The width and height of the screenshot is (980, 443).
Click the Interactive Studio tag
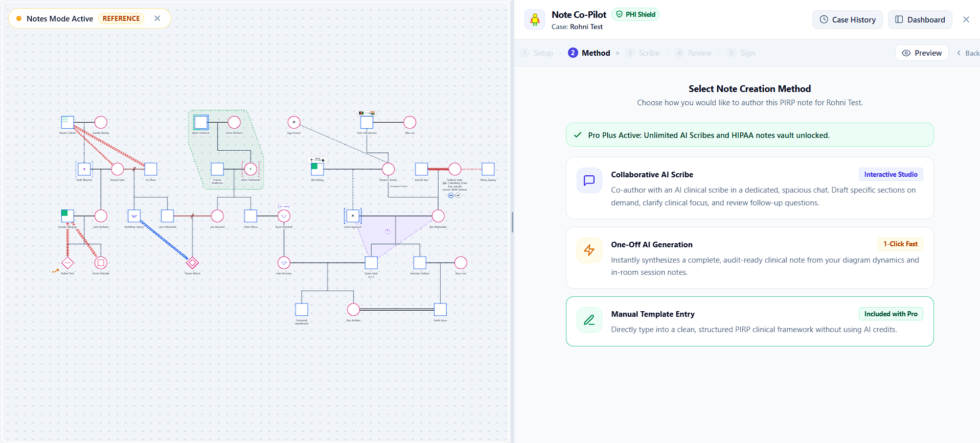(x=891, y=174)
